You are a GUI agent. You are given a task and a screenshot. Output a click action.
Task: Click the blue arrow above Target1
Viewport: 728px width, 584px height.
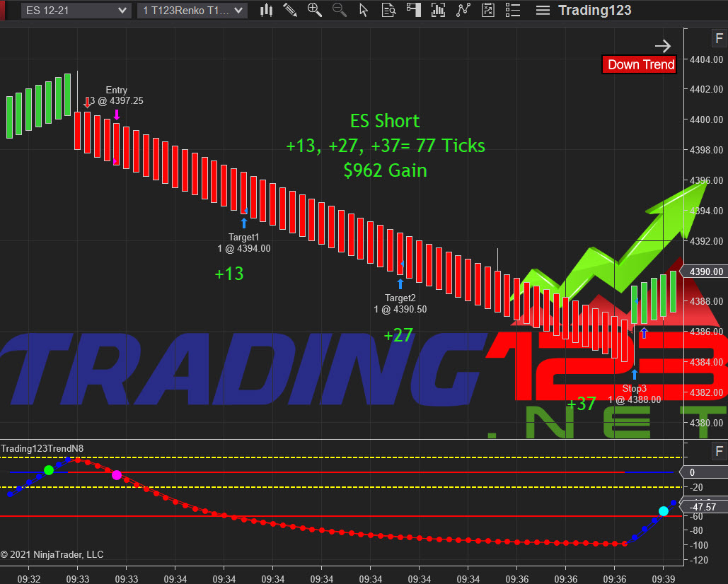pos(244,223)
